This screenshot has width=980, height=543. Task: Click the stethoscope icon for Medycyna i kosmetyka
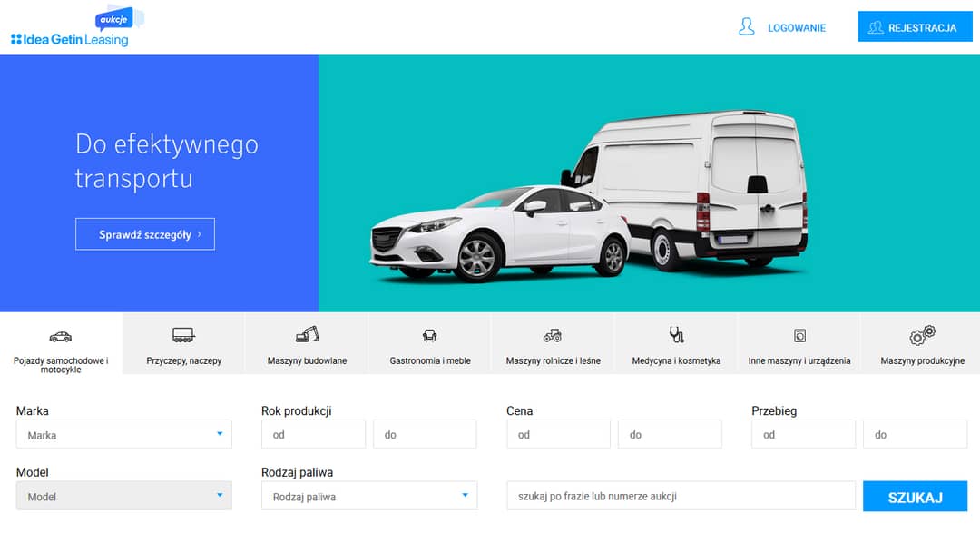(676, 335)
